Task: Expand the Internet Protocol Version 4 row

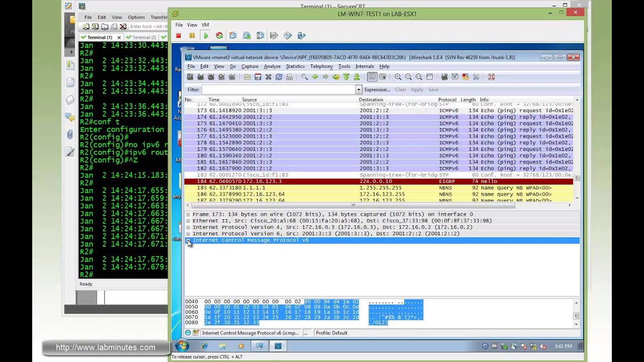Action: click(188, 227)
